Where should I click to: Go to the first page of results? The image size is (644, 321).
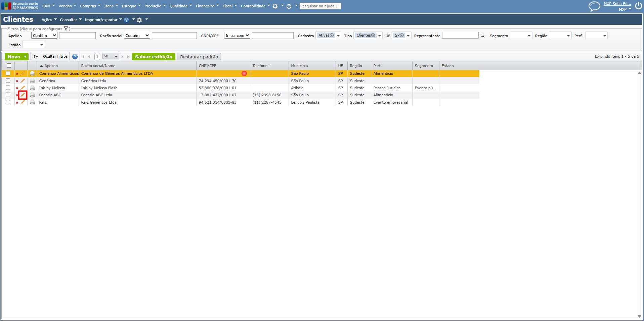tap(83, 57)
